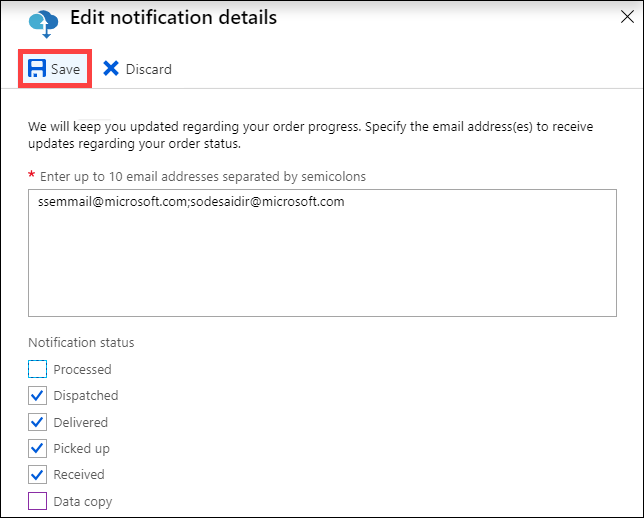Image resolution: width=644 pixels, height=518 pixels.
Task: Uncheck the Dispatched notification checkbox
Action: tap(37, 395)
